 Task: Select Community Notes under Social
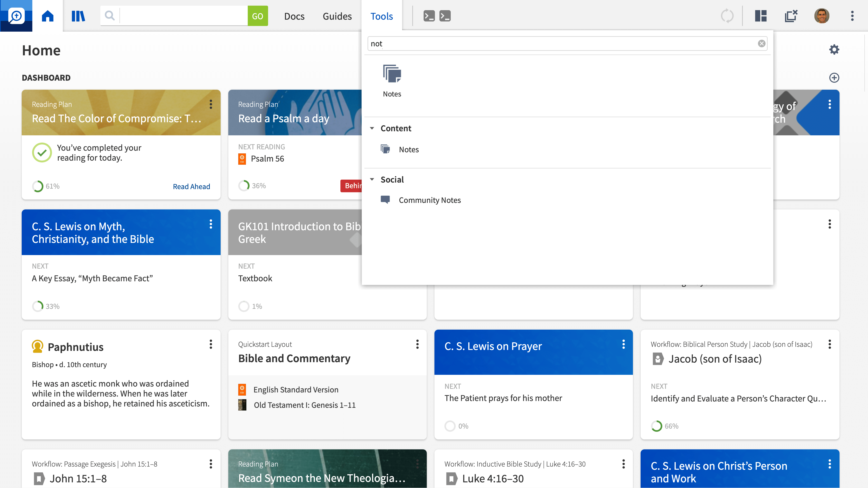click(x=430, y=200)
